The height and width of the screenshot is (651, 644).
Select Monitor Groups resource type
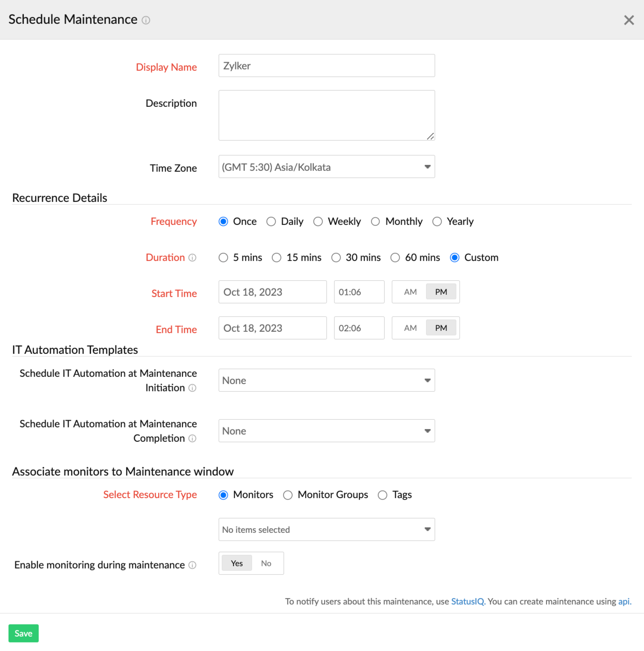click(288, 495)
